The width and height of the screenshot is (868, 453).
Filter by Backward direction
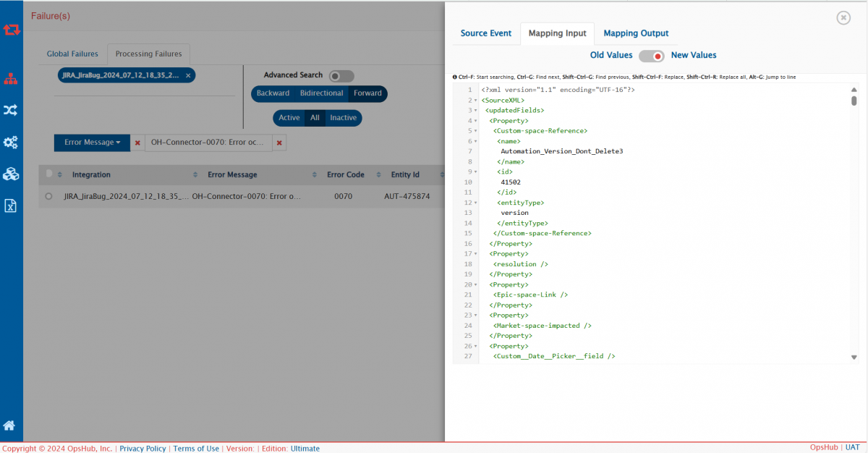273,93
